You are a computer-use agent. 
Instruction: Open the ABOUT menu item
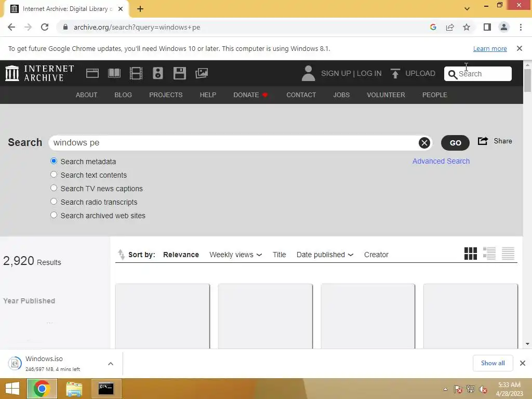[x=87, y=95]
